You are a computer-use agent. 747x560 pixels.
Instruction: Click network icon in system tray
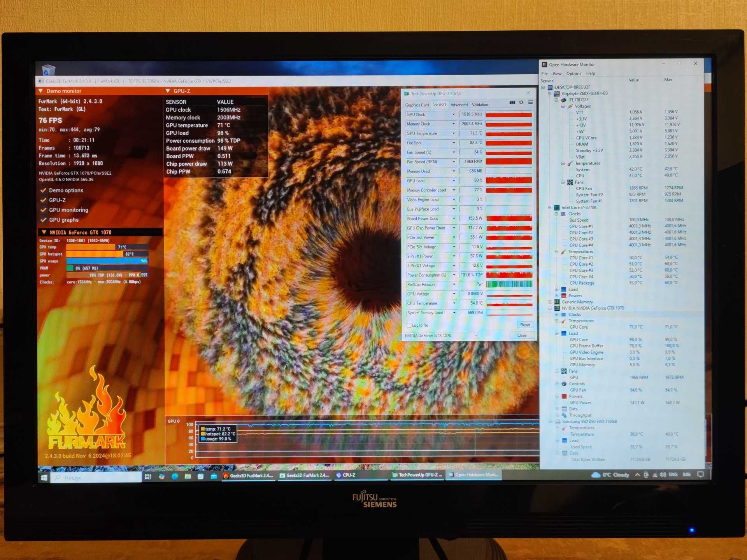coord(655,475)
